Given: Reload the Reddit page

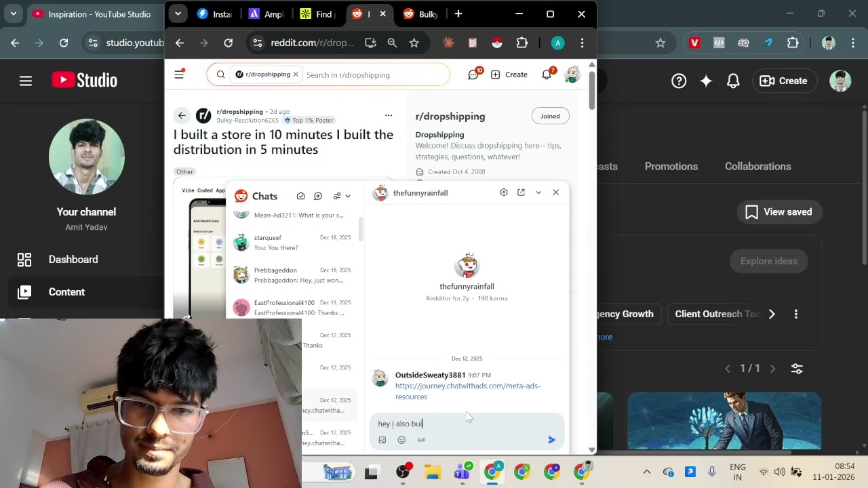Looking at the screenshot, I should [229, 43].
